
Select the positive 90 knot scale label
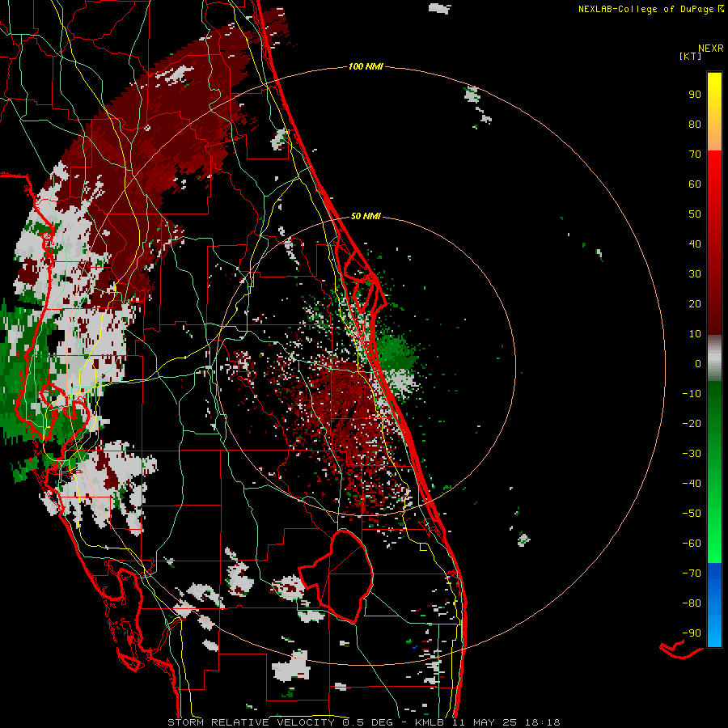coord(695,95)
